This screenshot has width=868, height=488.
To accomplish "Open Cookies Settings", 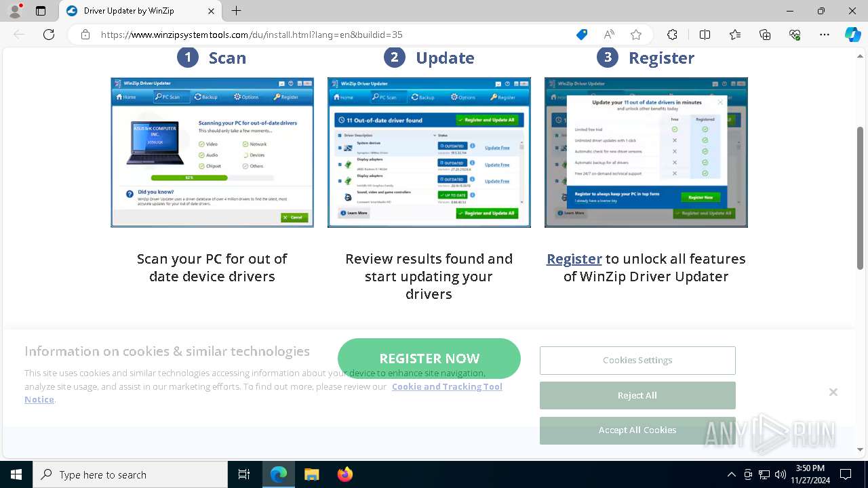I will coord(637,361).
